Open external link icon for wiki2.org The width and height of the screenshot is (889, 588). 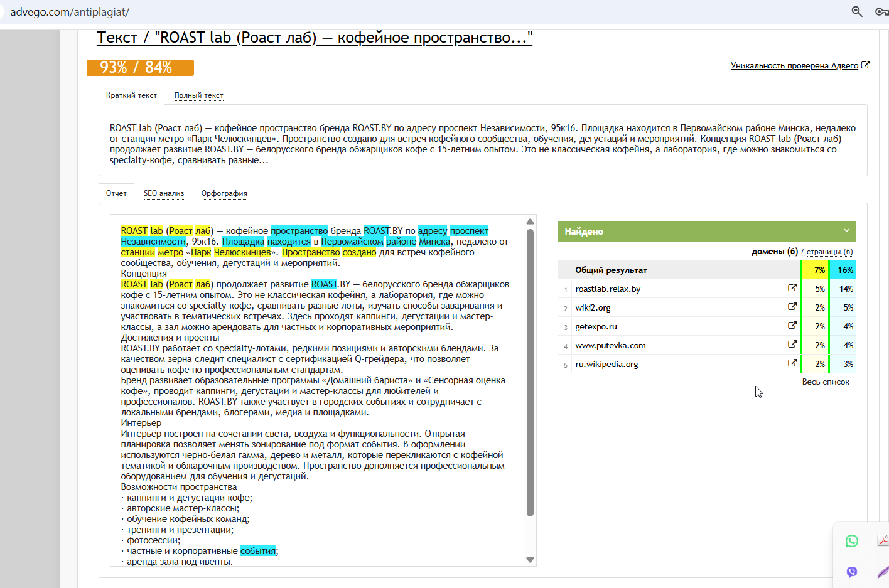792,307
